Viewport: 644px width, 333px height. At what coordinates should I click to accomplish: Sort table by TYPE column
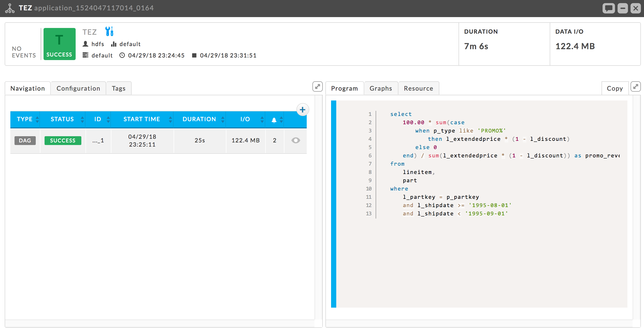coord(25,119)
